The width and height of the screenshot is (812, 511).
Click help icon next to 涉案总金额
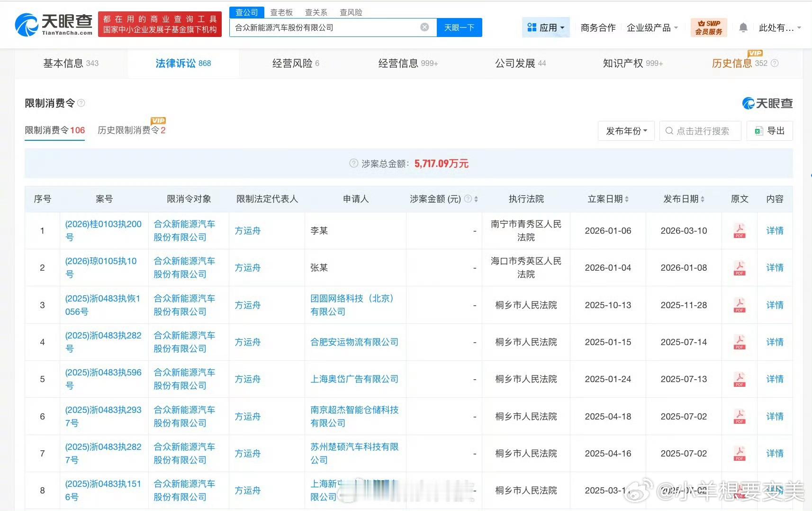(353, 164)
